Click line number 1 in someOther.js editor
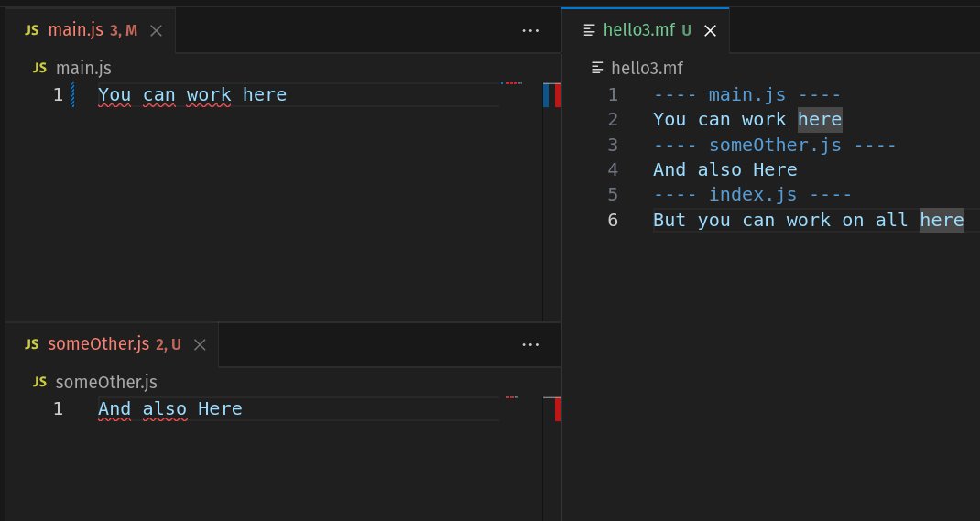980x521 pixels. (58, 409)
